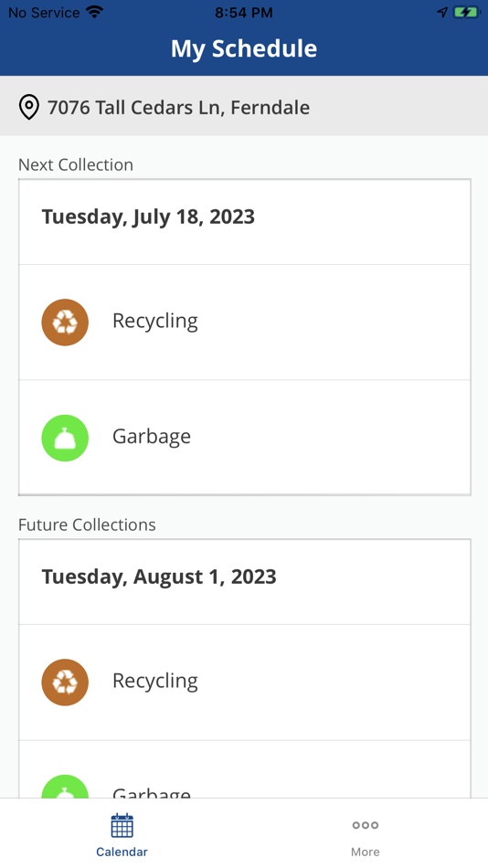Tap the partially visible green Garbage icon under August 1
This screenshot has height=868, width=488.
click(65, 787)
